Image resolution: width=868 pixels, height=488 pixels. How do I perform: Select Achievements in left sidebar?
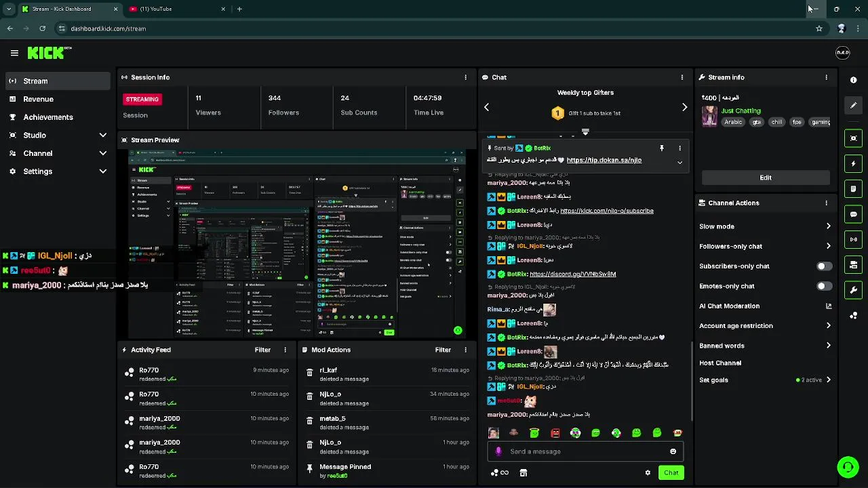click(x=58, y=117)
